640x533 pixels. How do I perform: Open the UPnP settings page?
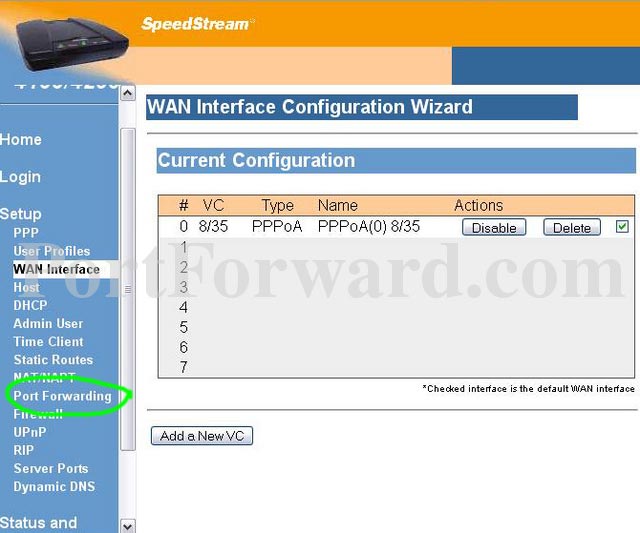click(x=29, y=432)
